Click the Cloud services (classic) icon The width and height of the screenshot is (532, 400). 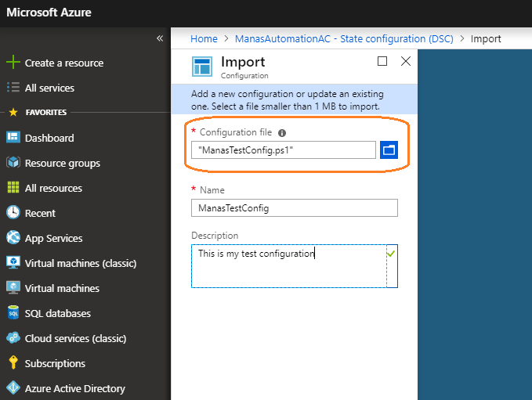point(13,337)
